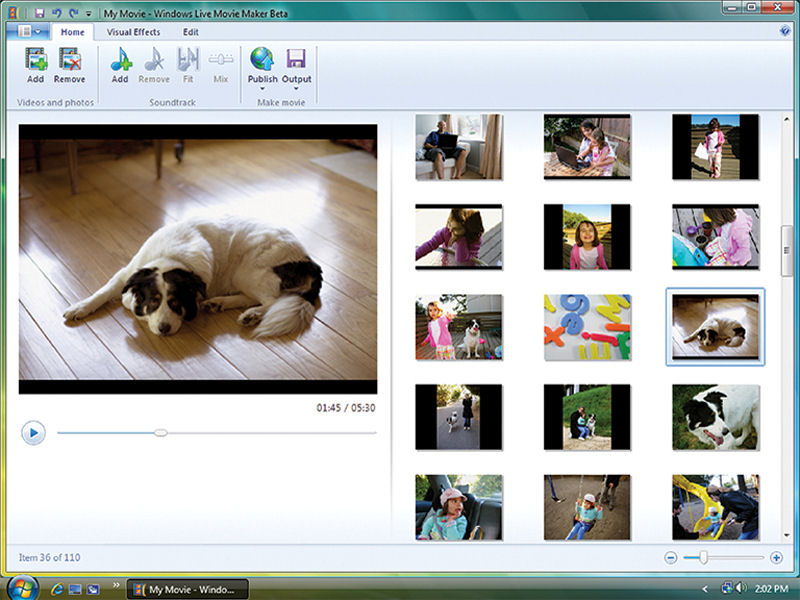
Task: Switch to the Visual Effects tab
Action: (133, 31)
